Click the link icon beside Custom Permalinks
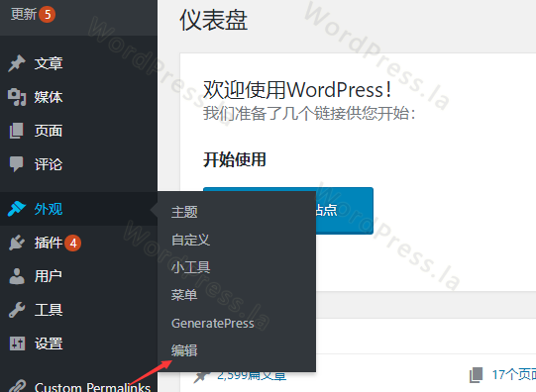Image resolution: width=536 pixels, height=392 pixels. click(x=17, y=386)
